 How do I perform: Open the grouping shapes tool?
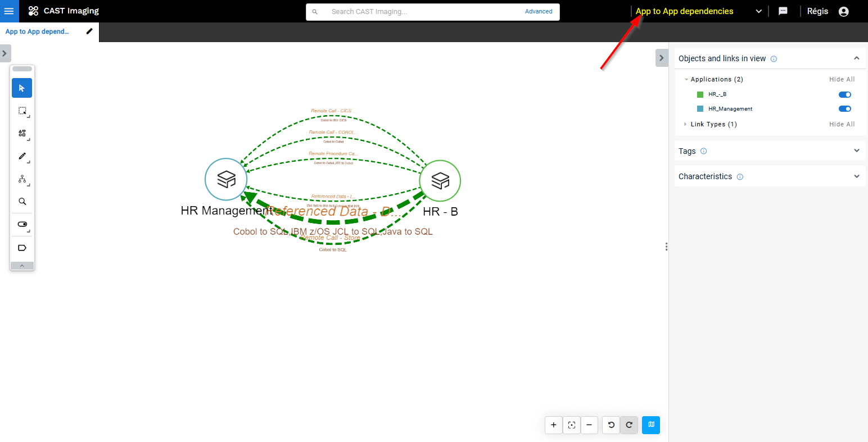[x=22, y=133]
